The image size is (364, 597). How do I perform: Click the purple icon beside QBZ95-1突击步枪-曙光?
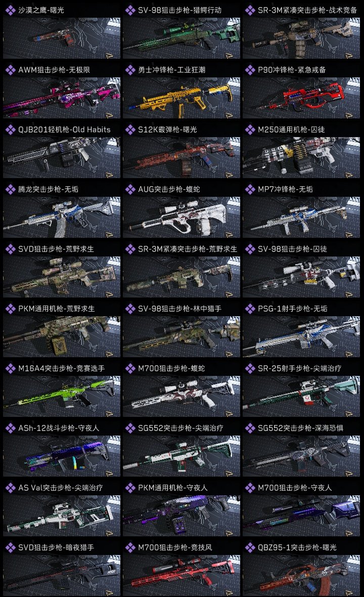tap(250, 547)
